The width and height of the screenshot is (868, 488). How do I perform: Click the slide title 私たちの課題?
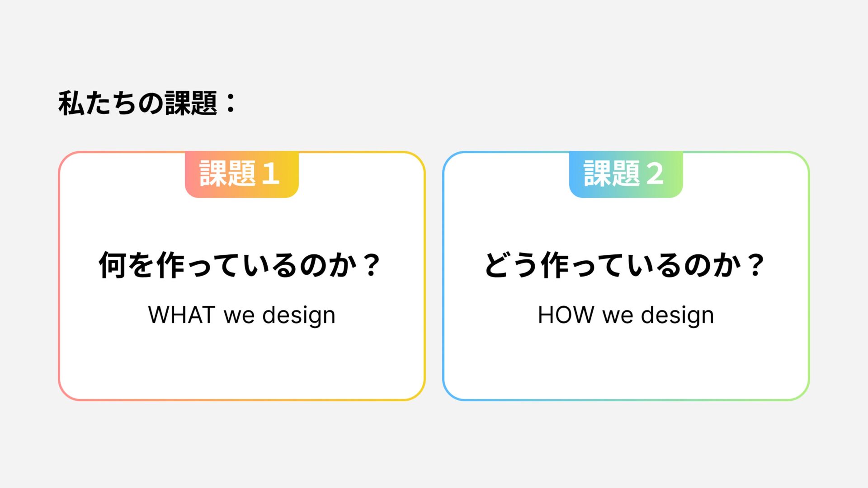click(x=138, y=103)
